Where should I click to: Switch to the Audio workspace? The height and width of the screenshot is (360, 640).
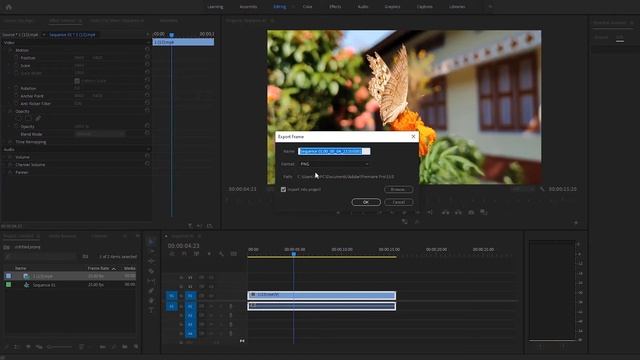[x=363, y=7]
